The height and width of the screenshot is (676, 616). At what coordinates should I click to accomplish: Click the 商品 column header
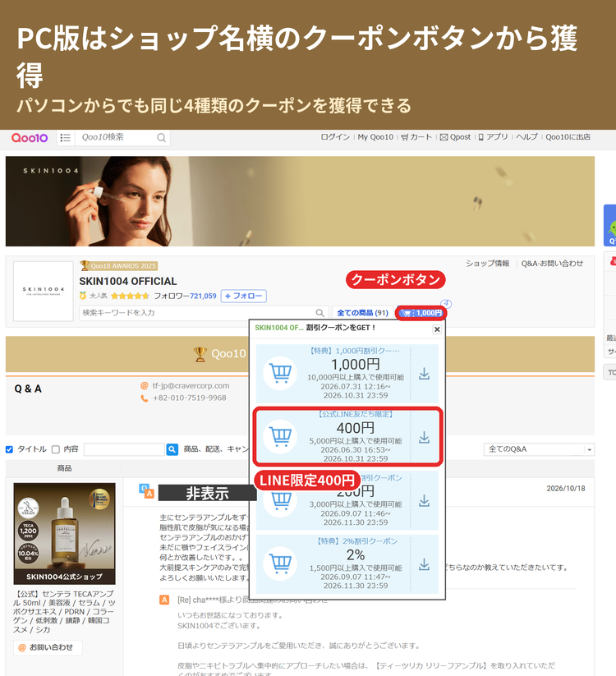pyautogui.click(x=64, y=468)
